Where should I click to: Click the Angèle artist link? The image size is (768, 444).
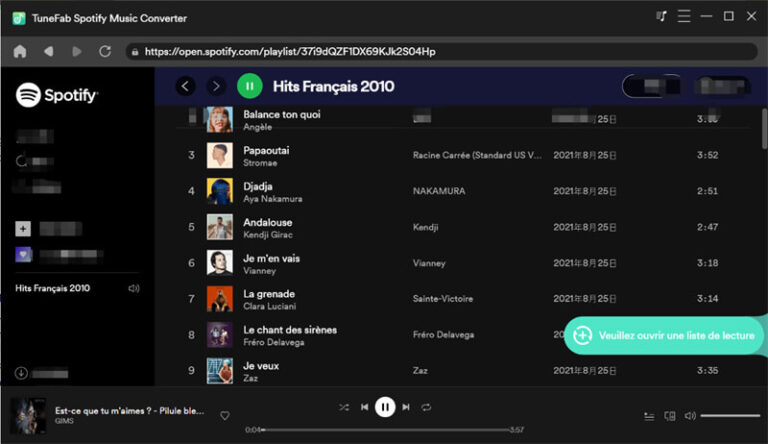pos(257,127)
